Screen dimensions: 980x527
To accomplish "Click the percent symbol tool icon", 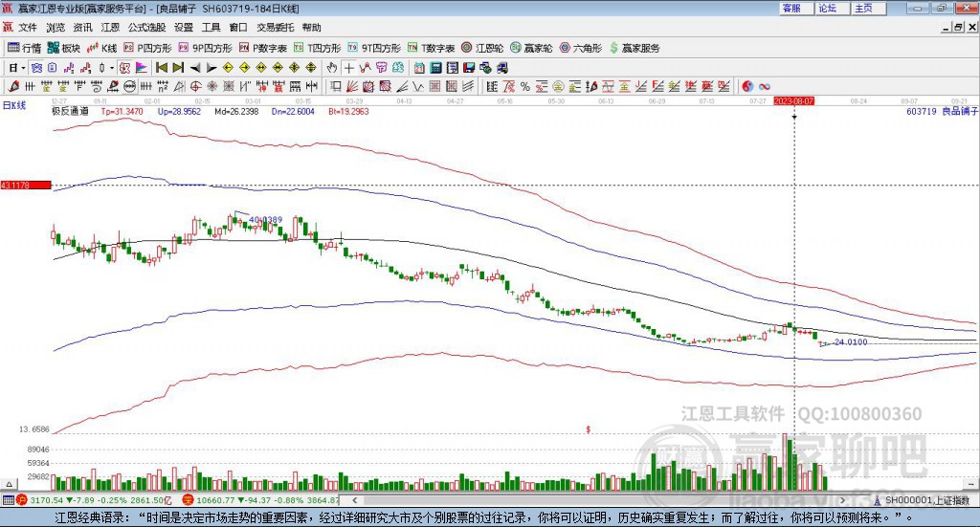I will pos(524,87).
